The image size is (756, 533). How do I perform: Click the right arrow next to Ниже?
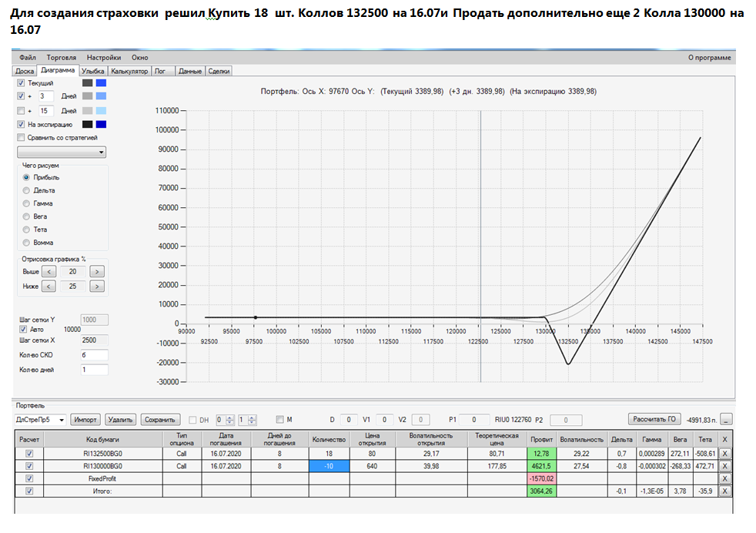pos(97,286)
